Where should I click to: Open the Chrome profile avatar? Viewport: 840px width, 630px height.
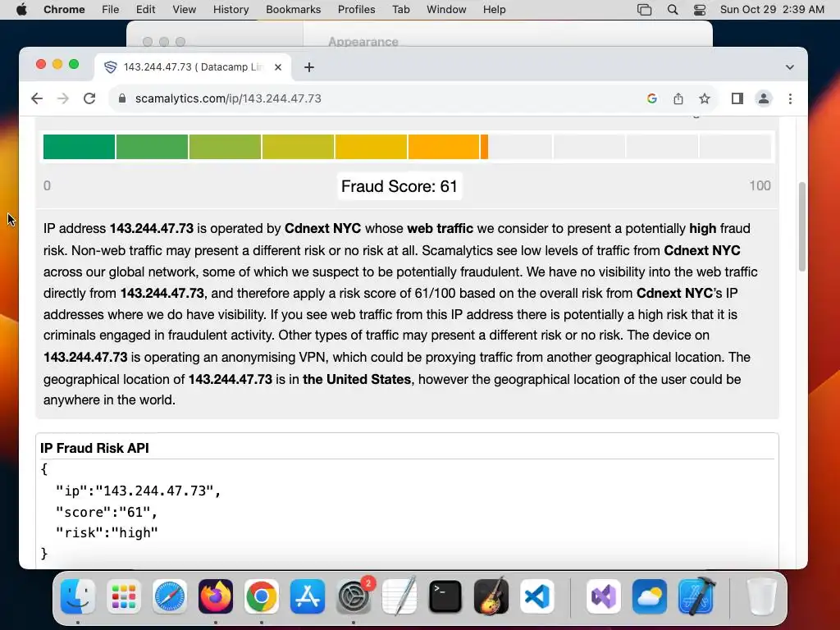click(x=764, y=98)
